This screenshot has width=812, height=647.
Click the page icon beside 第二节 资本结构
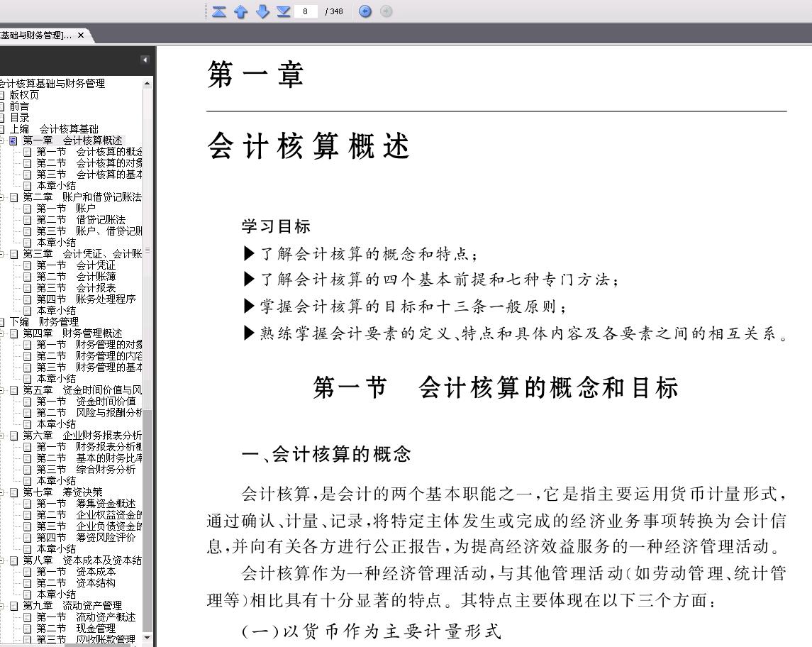coord(28,583)
